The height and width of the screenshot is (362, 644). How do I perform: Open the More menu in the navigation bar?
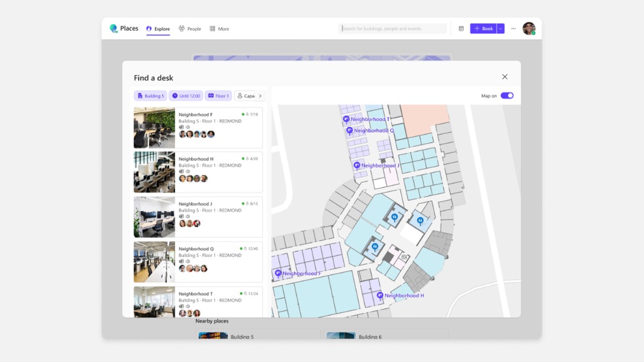pyautogui.click(x=219, y=28)
